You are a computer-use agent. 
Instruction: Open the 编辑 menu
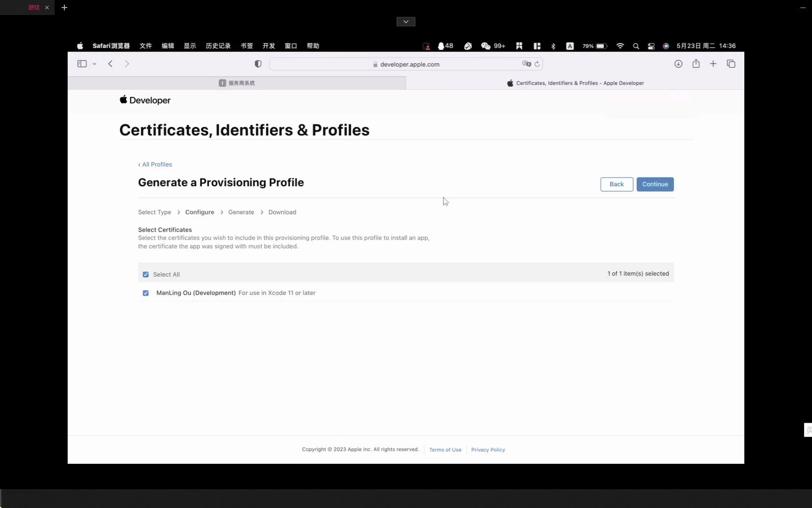click(168, 46)
